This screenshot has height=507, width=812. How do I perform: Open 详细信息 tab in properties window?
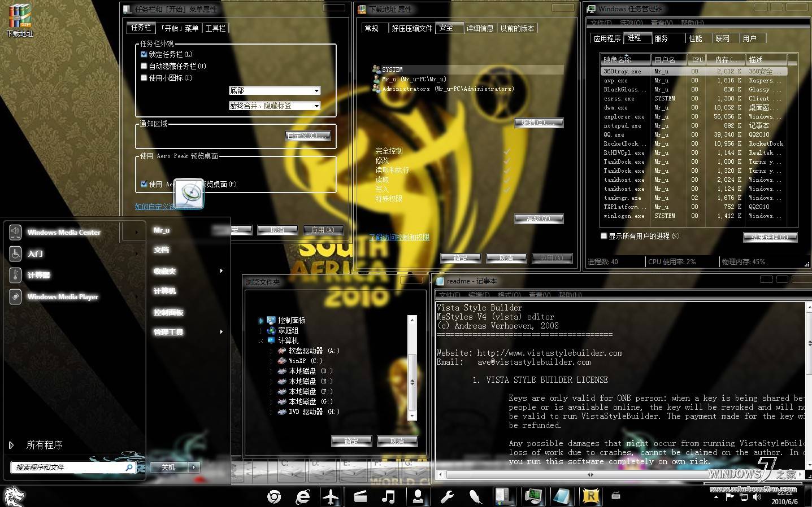coord(480,28)
